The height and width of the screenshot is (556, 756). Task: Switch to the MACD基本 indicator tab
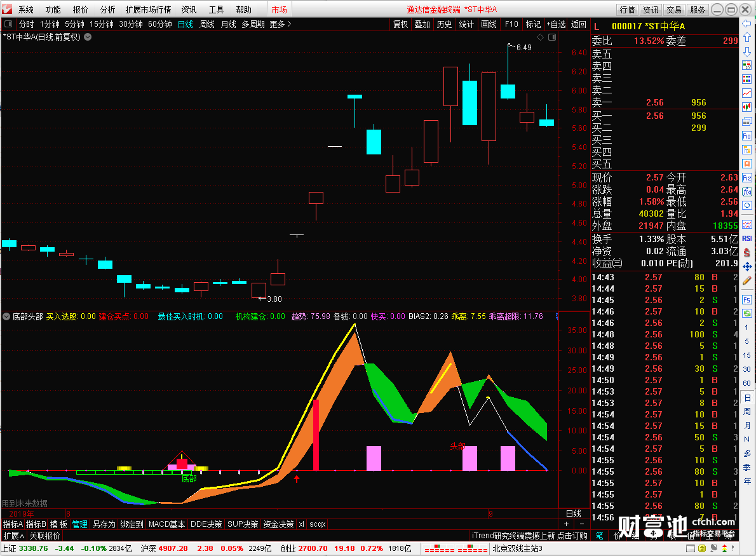coord(167,524)
